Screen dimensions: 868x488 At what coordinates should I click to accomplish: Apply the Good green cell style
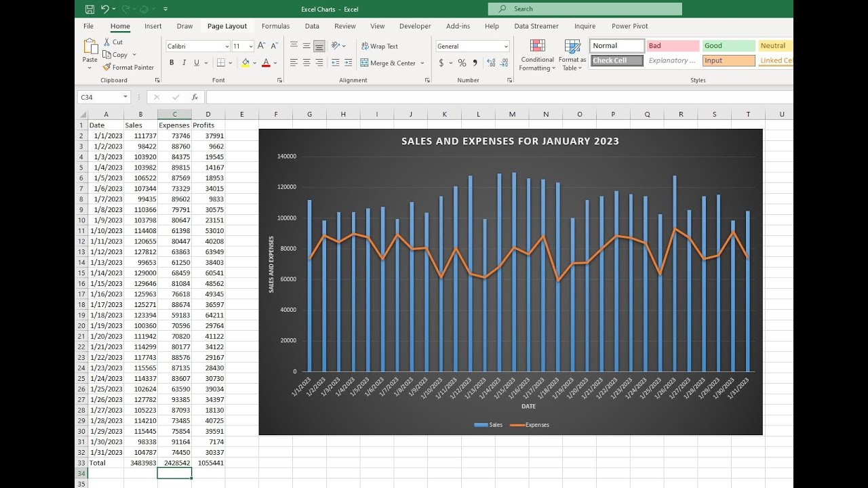point(729,46)
